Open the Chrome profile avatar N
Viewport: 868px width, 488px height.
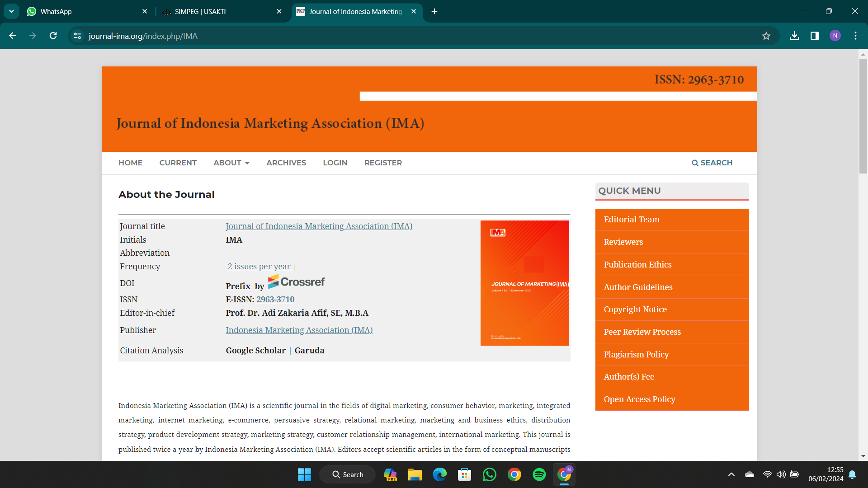coord(835,36)
